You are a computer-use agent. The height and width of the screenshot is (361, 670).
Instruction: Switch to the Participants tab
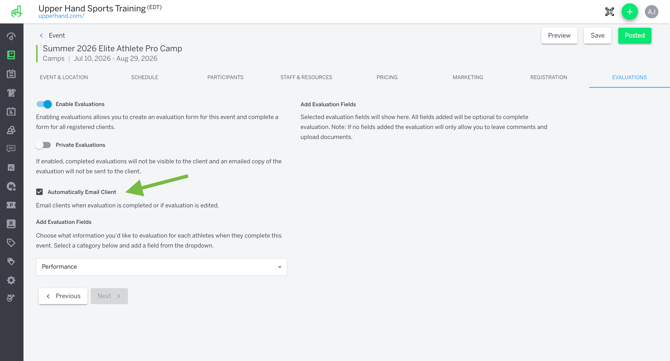coord(225,77)
